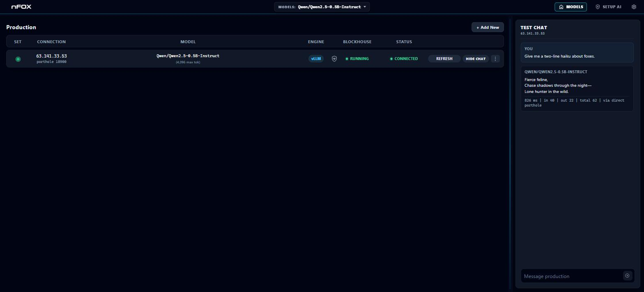644x292 pixels.
Task: Hide the test chat panel
Action: tap(476, 59)
